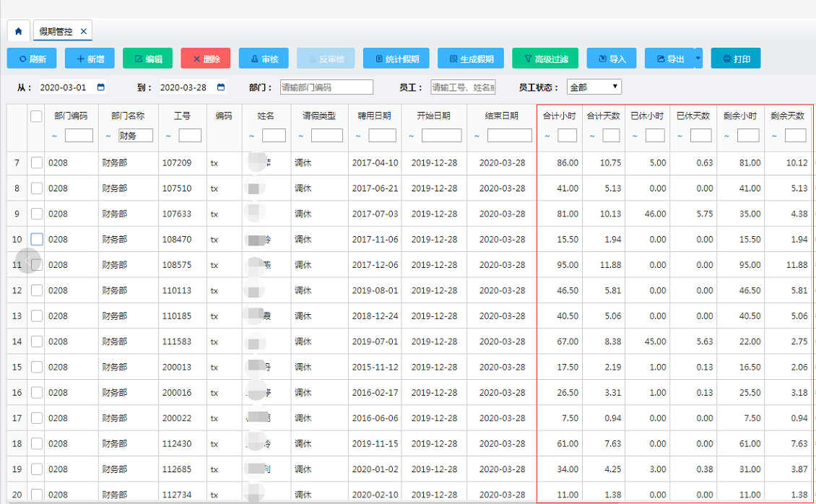This screenshot has width=816, height=504.
Task: Expand the 导出 export dropdown arrow
Action: (x=697, y=58)
